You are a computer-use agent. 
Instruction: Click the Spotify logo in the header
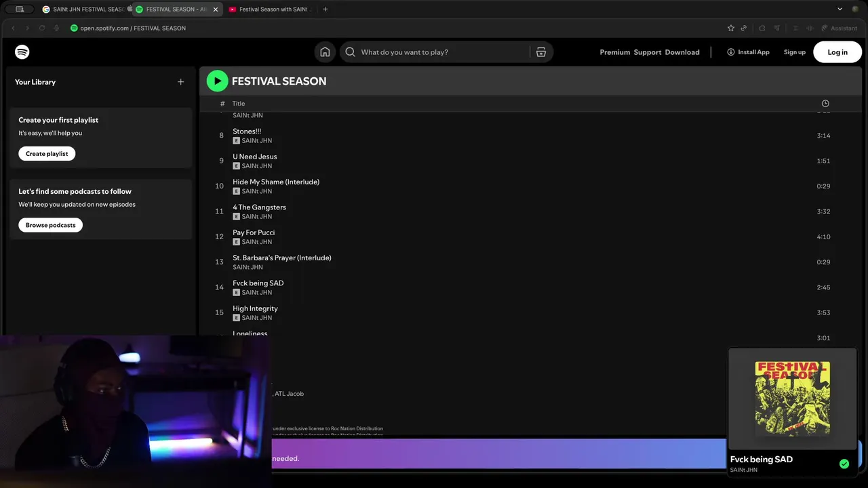pos(22,52)
